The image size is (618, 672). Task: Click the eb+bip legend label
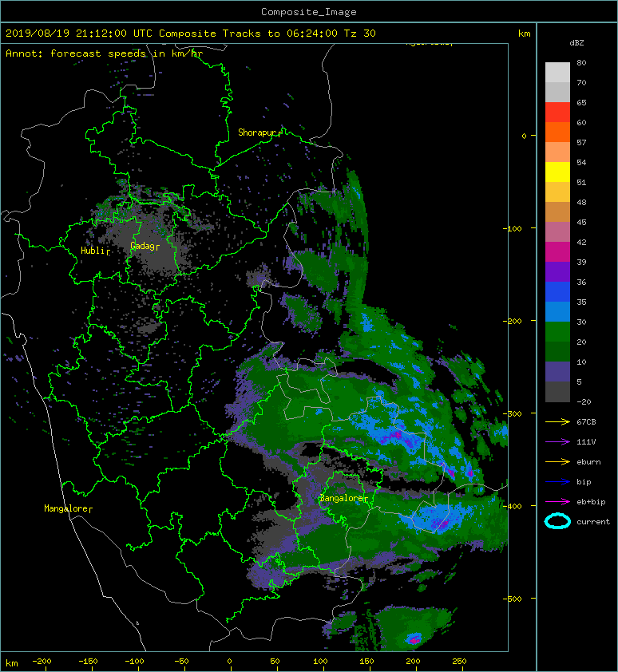[591, 501]
